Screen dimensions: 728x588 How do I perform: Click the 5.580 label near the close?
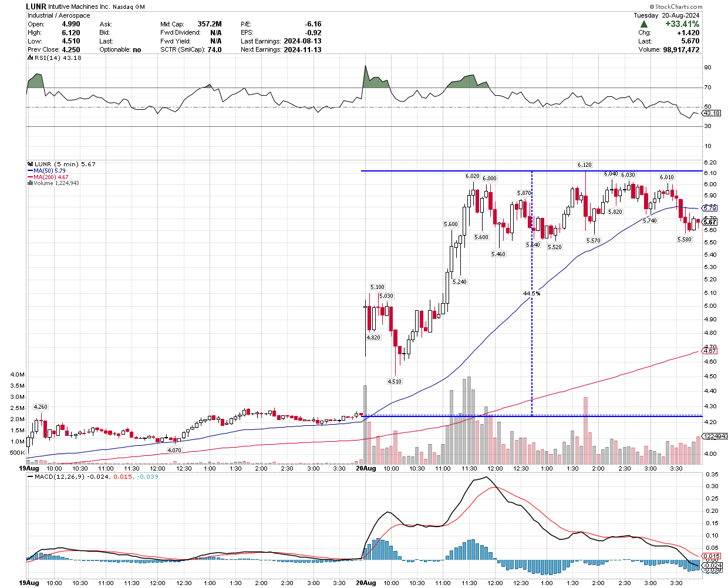click(x=685, y=239)
